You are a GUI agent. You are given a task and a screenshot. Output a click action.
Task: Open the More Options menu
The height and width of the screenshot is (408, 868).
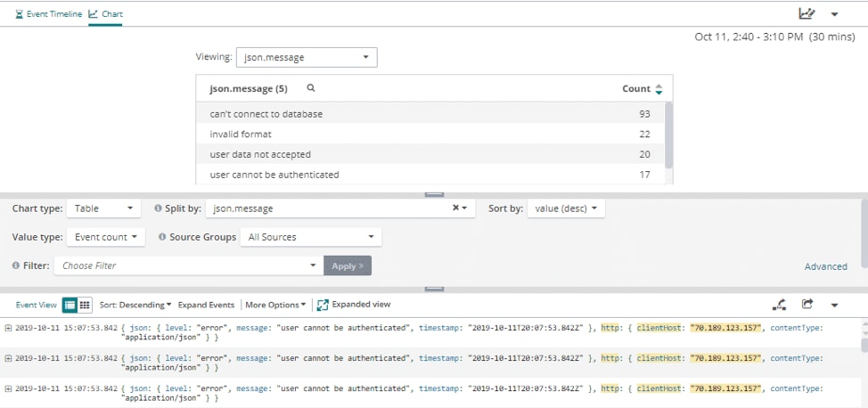click(x=275, y=305)
